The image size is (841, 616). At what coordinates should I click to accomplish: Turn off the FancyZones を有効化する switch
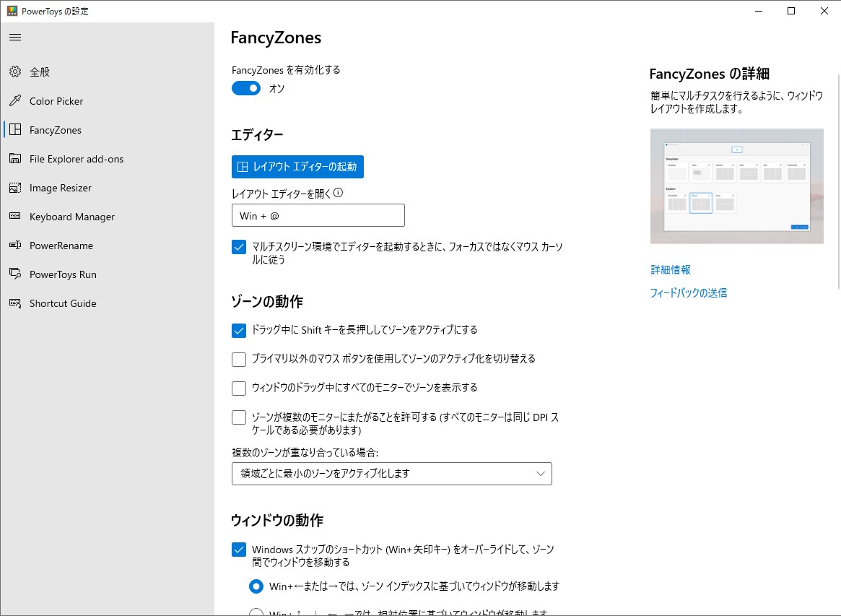[245, 88]
